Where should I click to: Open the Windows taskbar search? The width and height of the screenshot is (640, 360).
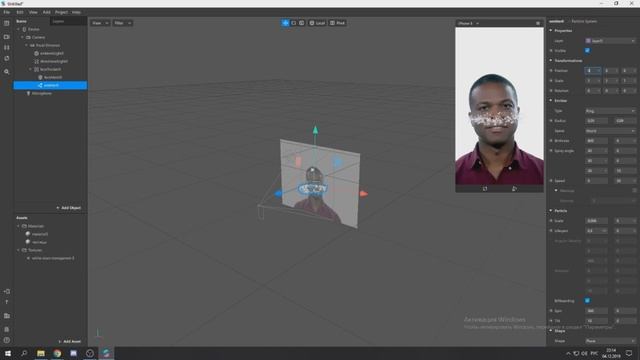tap(24, 353)
